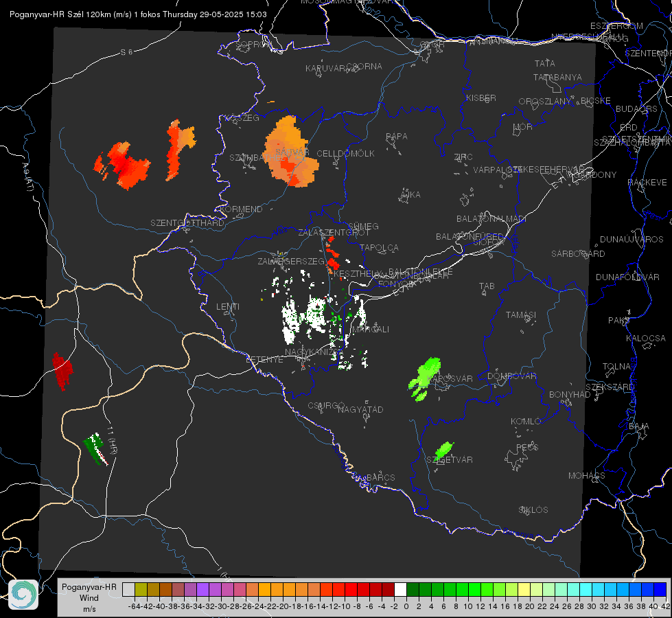Click the BALATONALMÁDI town label
The image size is (672, 618).
(491, 219)
